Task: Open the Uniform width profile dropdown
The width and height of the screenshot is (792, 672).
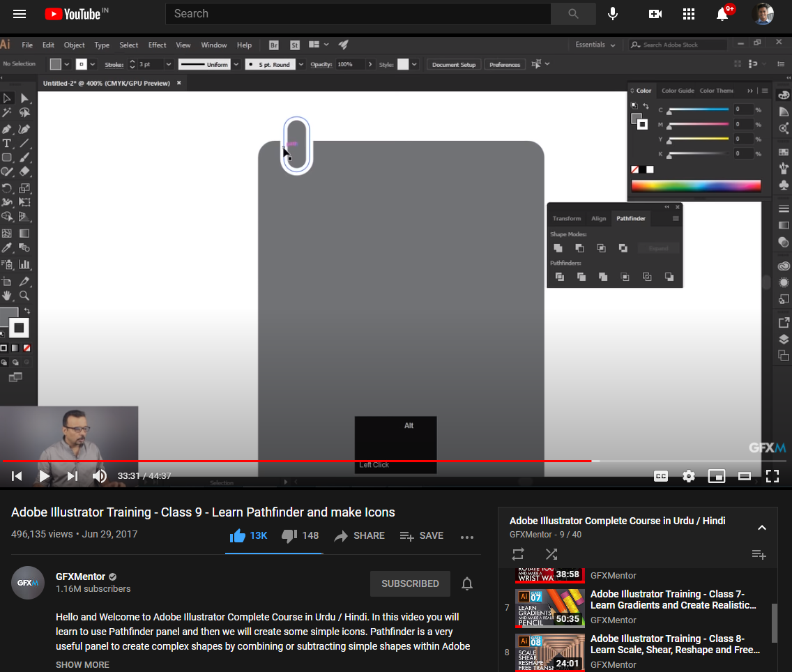Action: click(x=236, y=64)
